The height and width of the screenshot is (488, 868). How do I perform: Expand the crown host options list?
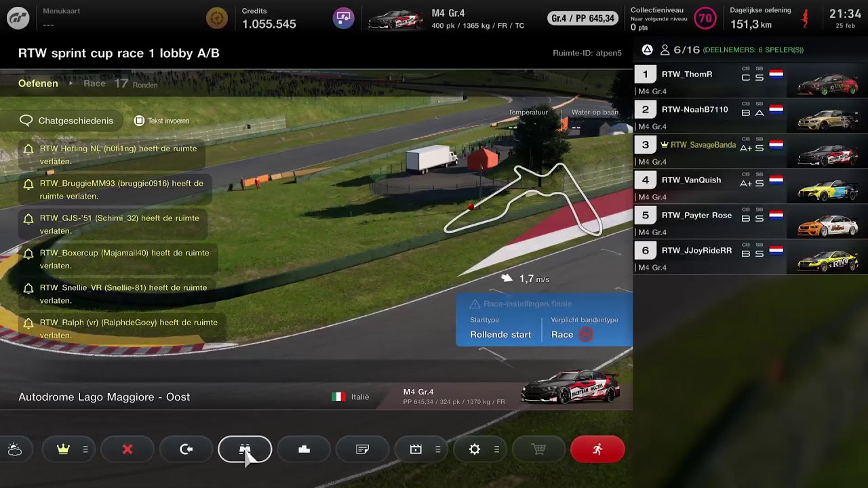click(x=85, y=449)
